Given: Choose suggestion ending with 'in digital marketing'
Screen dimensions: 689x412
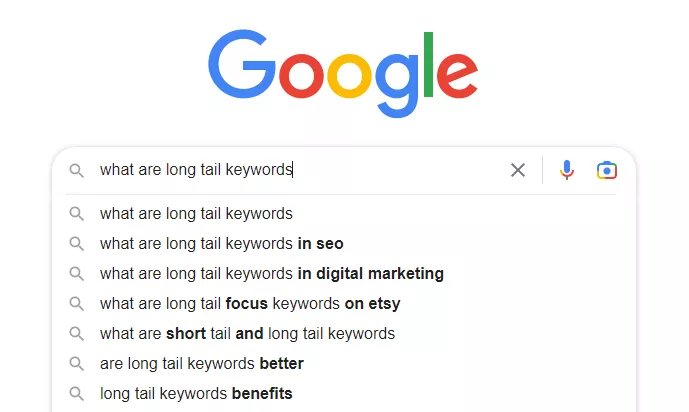Looking at the screenshot, I should [344, 274].
